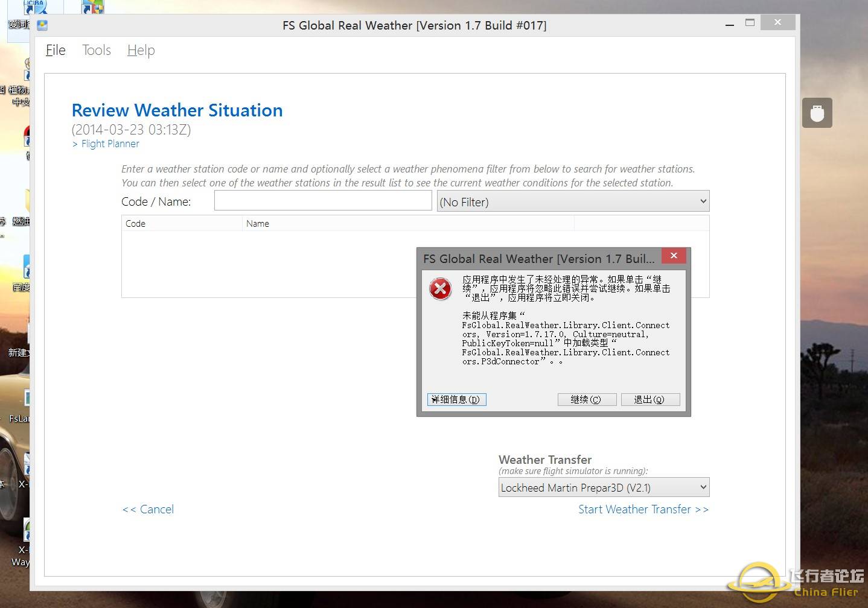Open the File menu

point(56,50)
